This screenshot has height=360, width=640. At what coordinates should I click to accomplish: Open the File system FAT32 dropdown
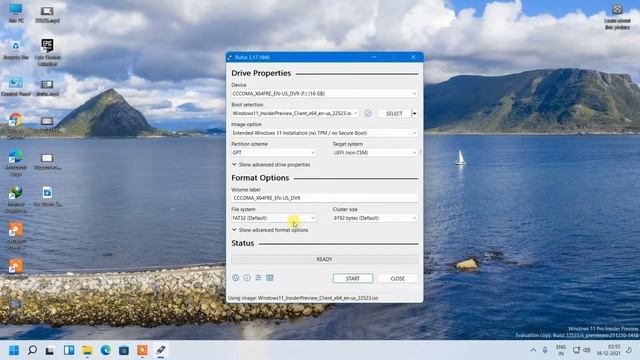(x=273, y=218)
